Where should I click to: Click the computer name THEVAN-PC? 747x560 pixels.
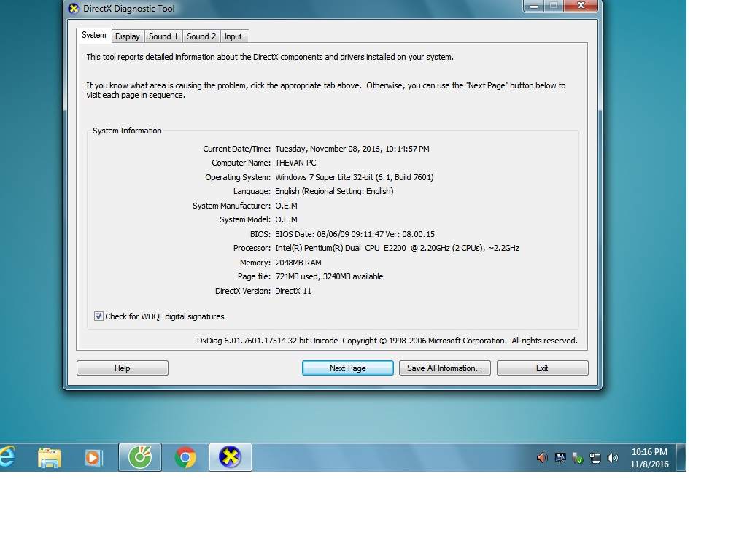(x=296, y=163)
